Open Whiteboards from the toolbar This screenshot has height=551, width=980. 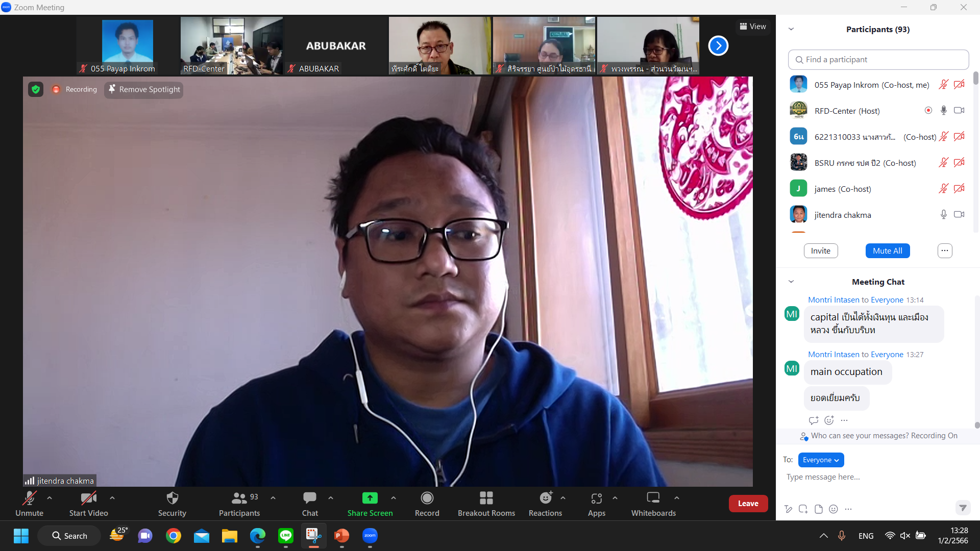click(x=653, y=498)
